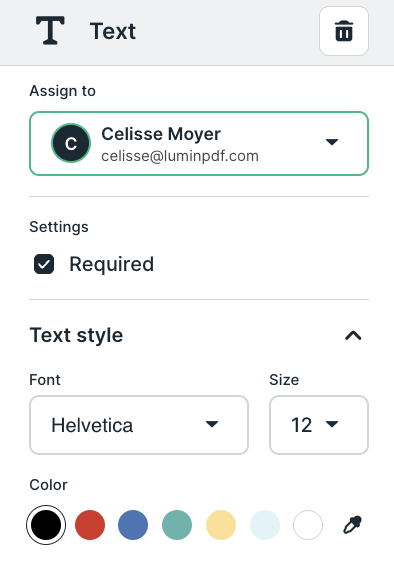Choose the blue color swatch
The width and height of the screenshot is (394, 566).
coord(133,525)
